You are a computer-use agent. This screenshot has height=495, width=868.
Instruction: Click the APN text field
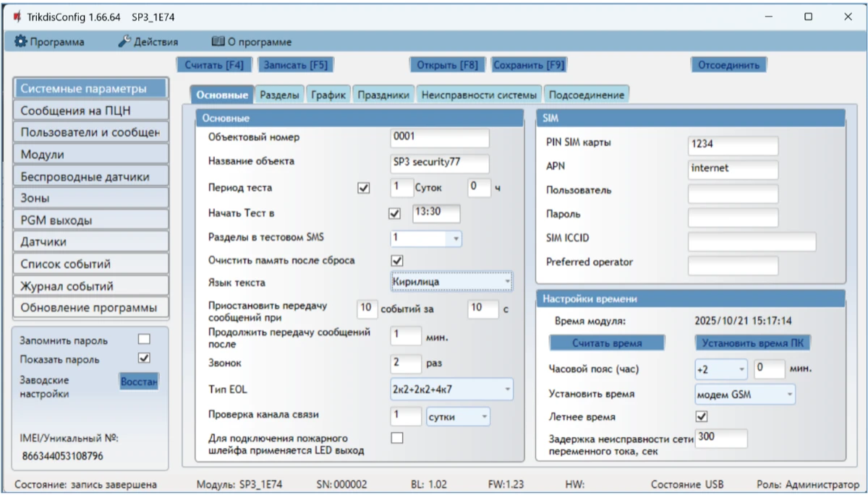click(733, 168)
